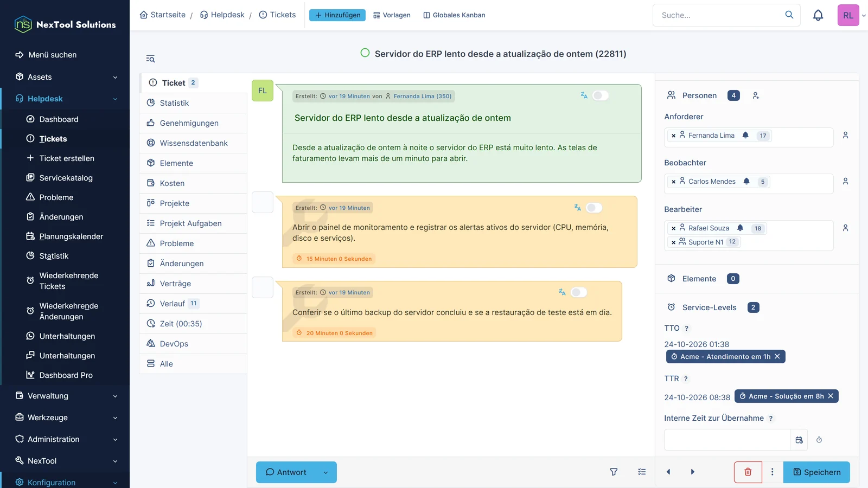Click the red delete trash button
The width and height of the screenshot is (868, 488).
(748, 472)
